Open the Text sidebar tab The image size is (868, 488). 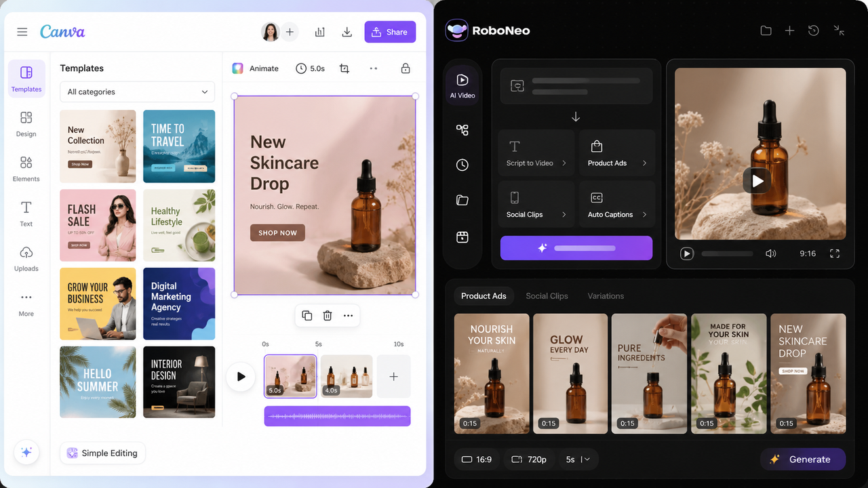coord(26,213)
